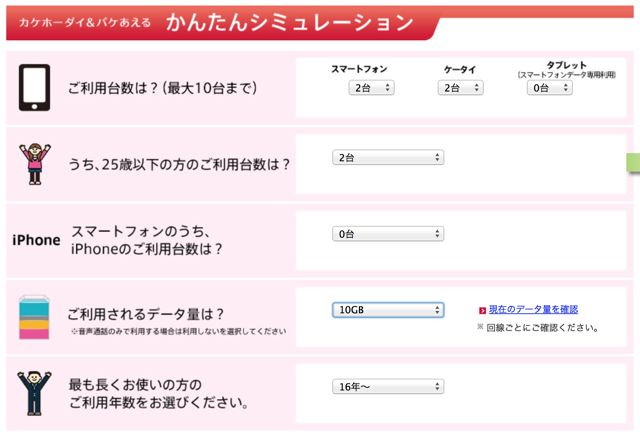Open the 現在のデータ量を確認 link
The width and height of the screenshot is (640, 436).
(533, 309)
